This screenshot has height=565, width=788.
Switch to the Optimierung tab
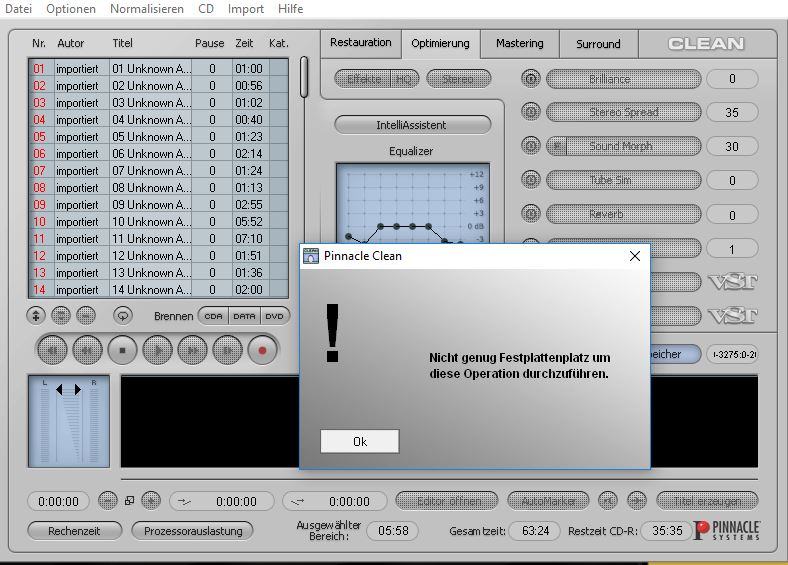(440, 44)
